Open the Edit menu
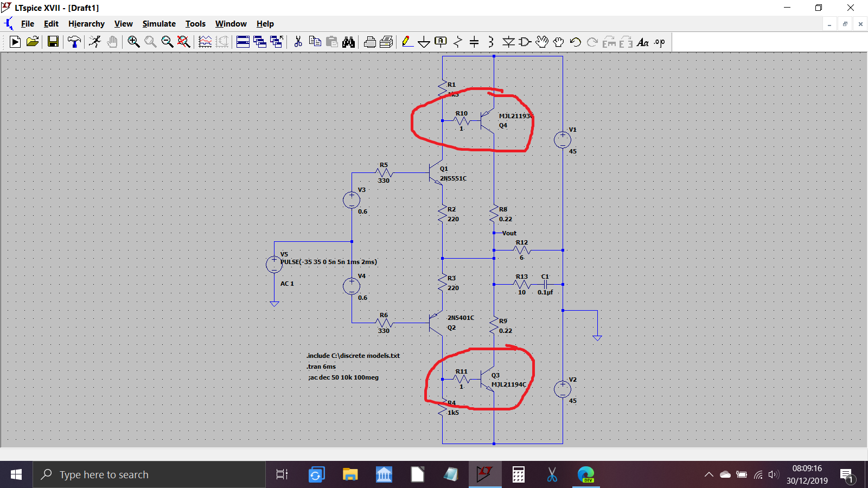 (x=51, y=24)
